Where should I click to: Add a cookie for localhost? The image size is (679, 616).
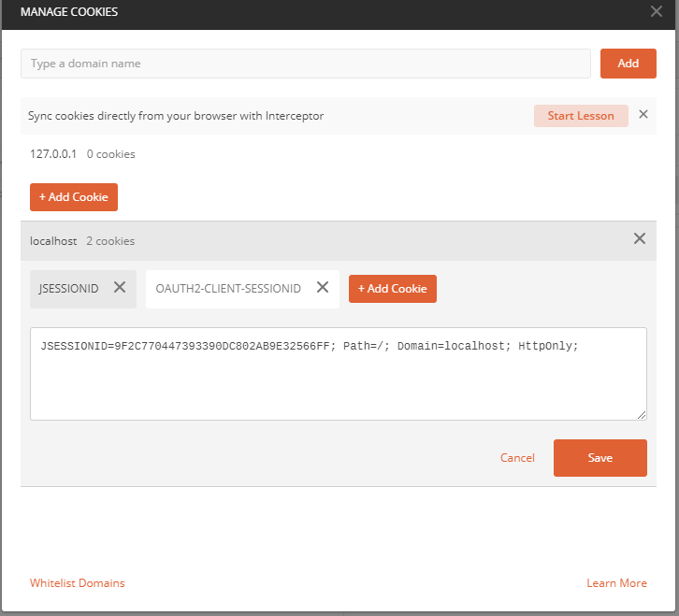392,289
